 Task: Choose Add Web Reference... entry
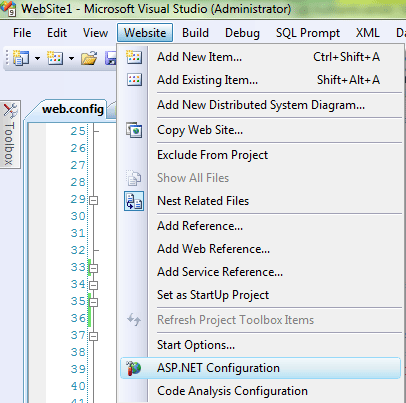point(261,249)
